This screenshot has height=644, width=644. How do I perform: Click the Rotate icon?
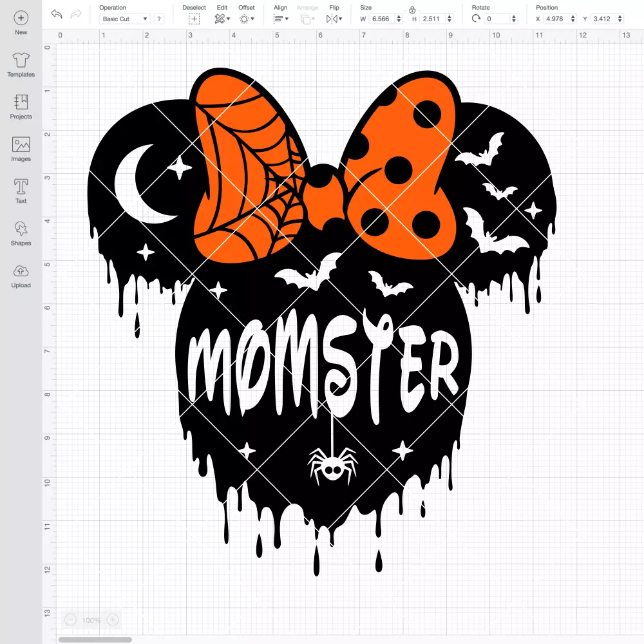tap(476, 19)
